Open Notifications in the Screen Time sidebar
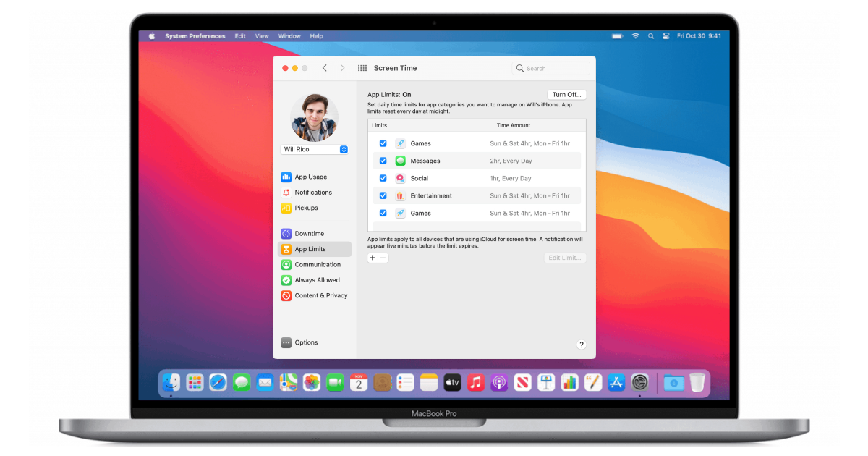This screenshot has height=456, width=868. point(306,193)
